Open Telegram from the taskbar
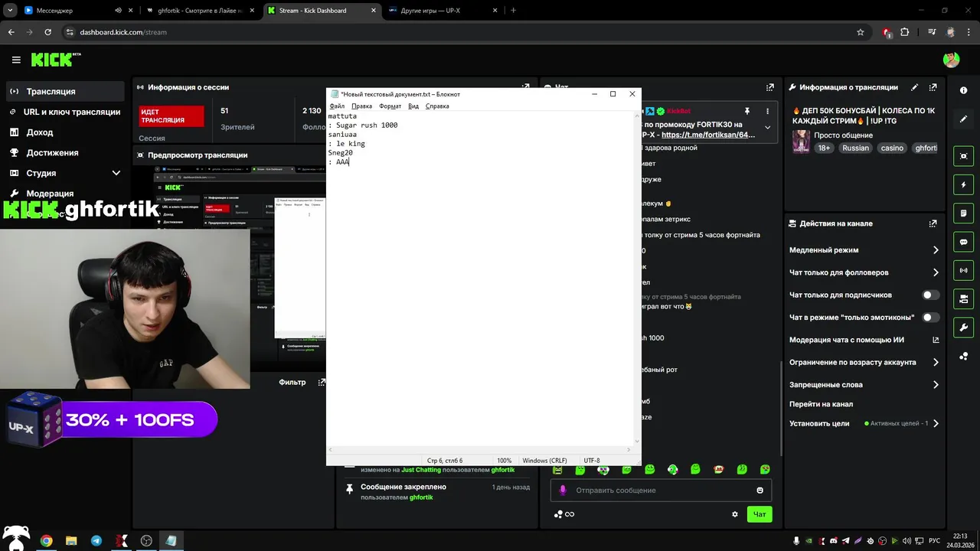Image resolution: width=980 pixels, height=551 pixels. click(96, 540)
